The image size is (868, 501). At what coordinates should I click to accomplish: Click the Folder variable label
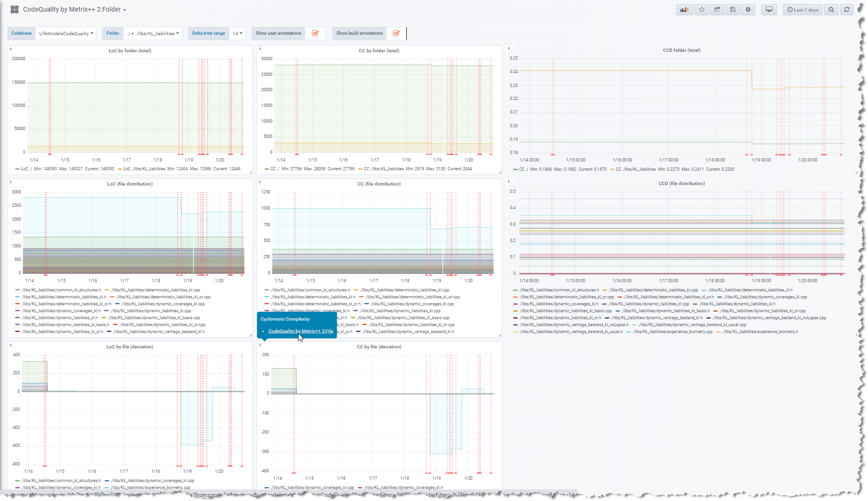[113, 33]
